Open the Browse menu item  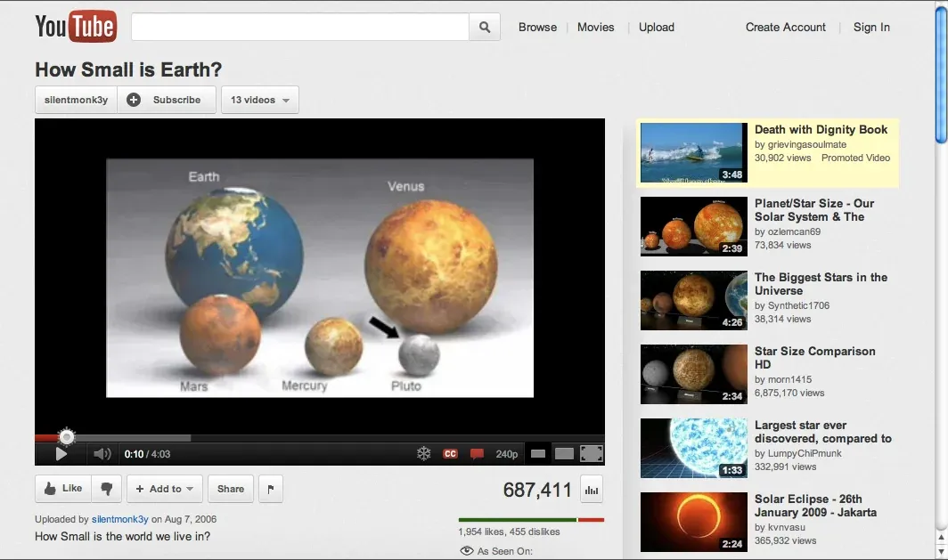coord(537,28)
